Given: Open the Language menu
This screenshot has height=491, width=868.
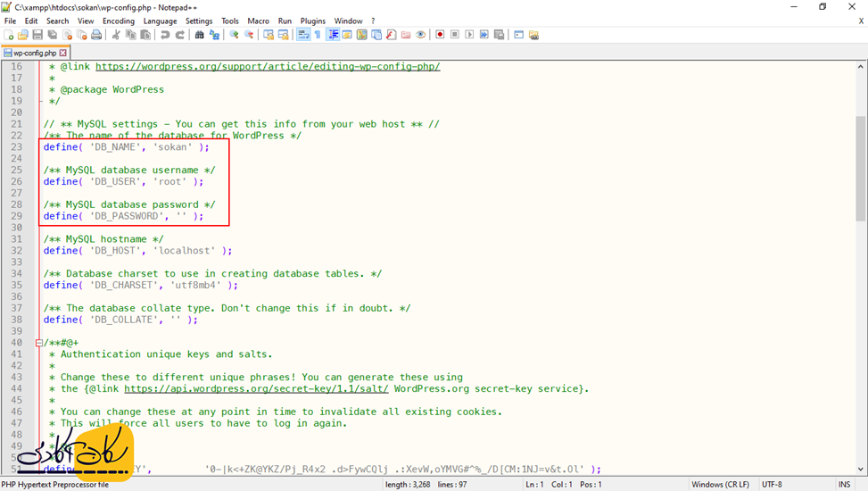Looking at the screenshot, I should (x=160, y=21).
